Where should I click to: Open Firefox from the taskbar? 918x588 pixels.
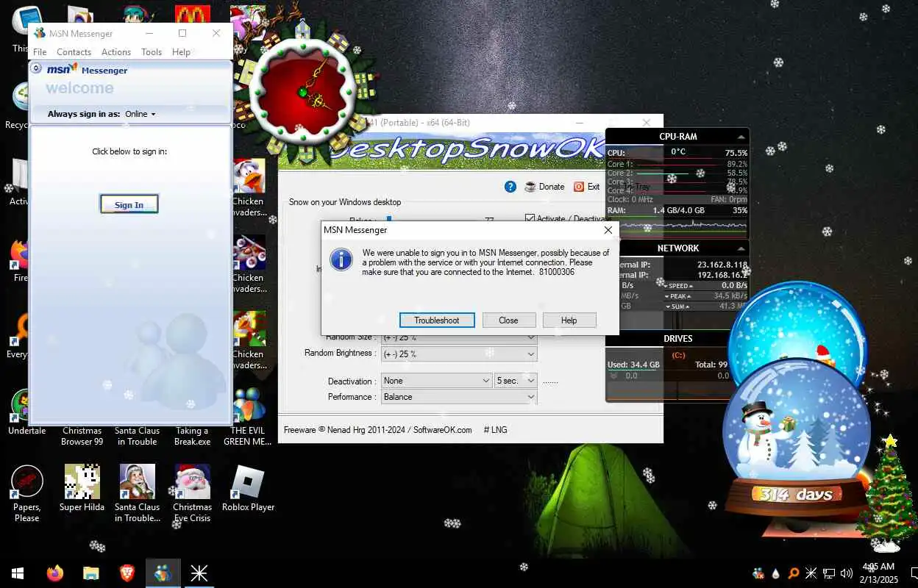(x=54, y=573)
